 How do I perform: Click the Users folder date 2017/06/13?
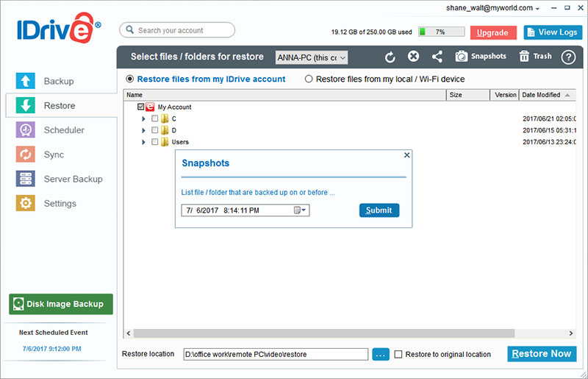[x=549, y=142]
